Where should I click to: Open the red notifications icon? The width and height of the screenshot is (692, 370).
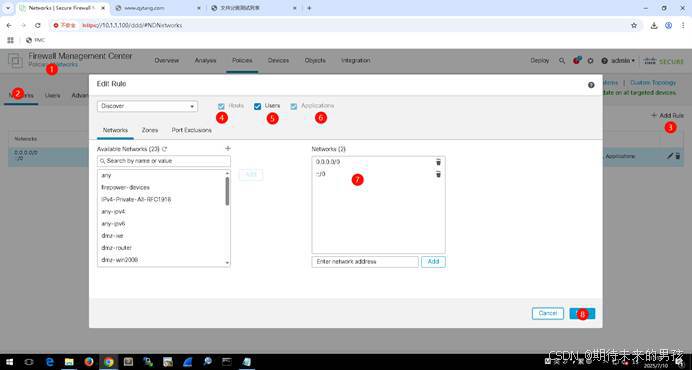point(576,60)
